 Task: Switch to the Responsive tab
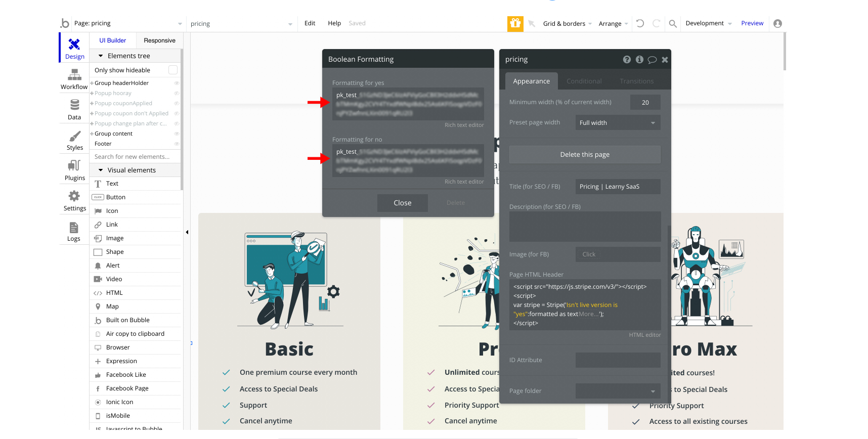click(x=159, y=40)
